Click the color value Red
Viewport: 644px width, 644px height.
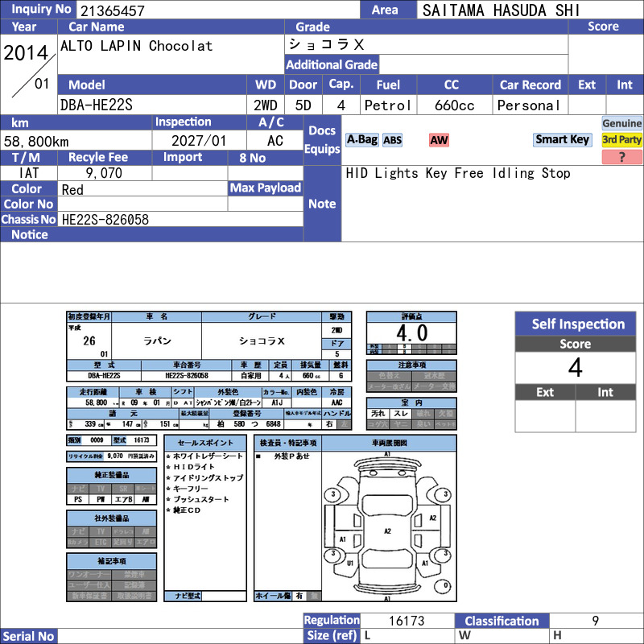click(x=72, y=190)
